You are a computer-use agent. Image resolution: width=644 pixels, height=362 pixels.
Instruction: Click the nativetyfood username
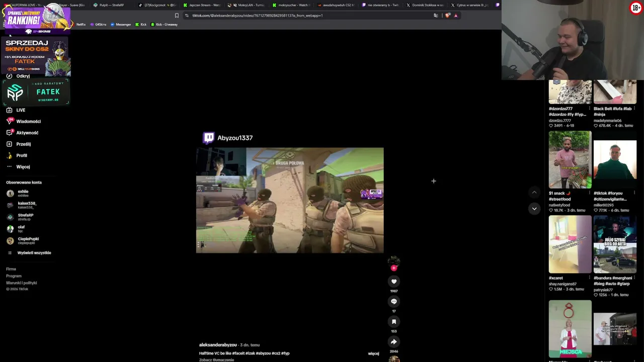tap(559, 205)
